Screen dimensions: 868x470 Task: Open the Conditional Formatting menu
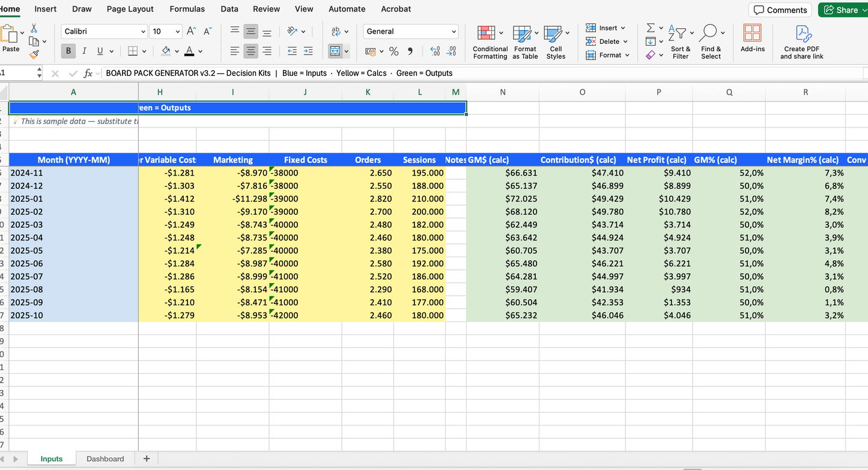(490, 43)
